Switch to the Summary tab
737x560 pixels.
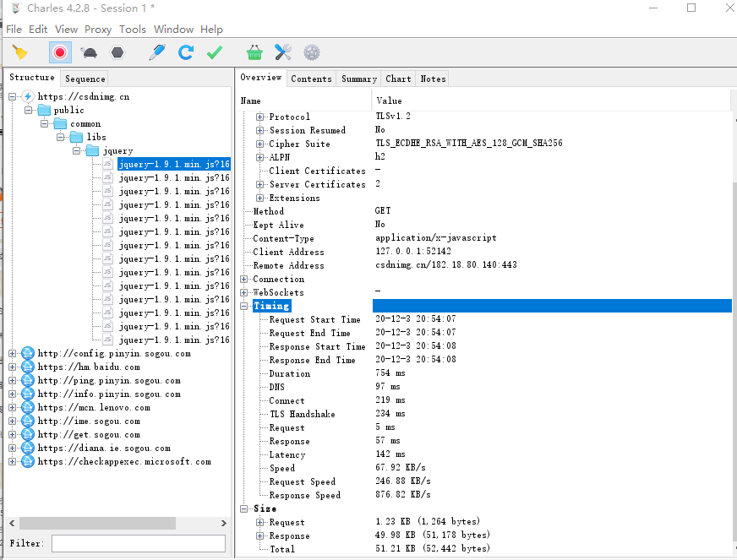click(359, 79)
